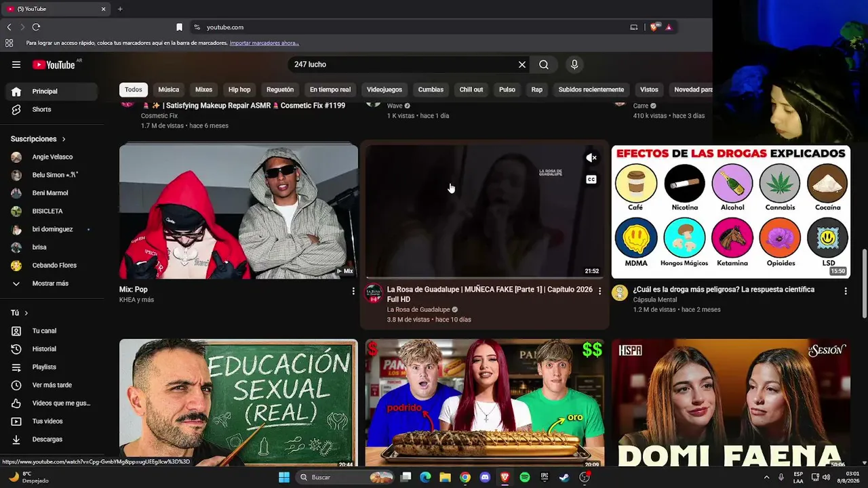Open the 'Mix: Pop' thumbnail
Screen dimensions: 868x488
pos(239,211)
